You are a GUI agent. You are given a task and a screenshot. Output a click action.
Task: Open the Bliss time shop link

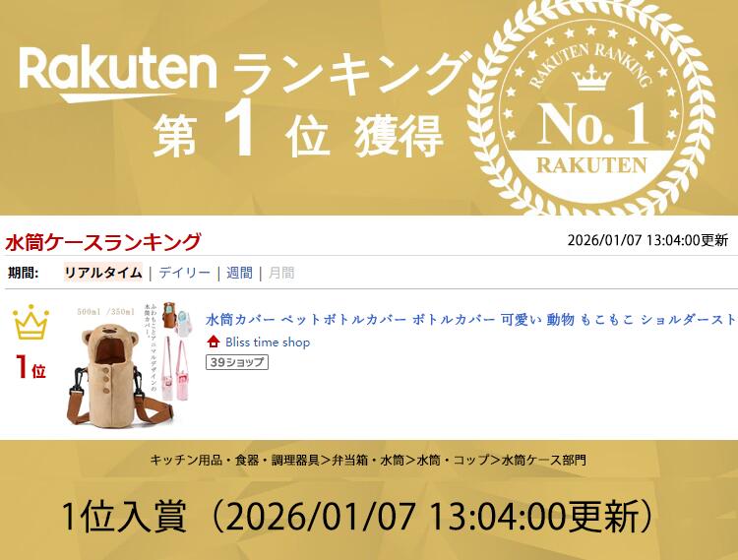268,342
